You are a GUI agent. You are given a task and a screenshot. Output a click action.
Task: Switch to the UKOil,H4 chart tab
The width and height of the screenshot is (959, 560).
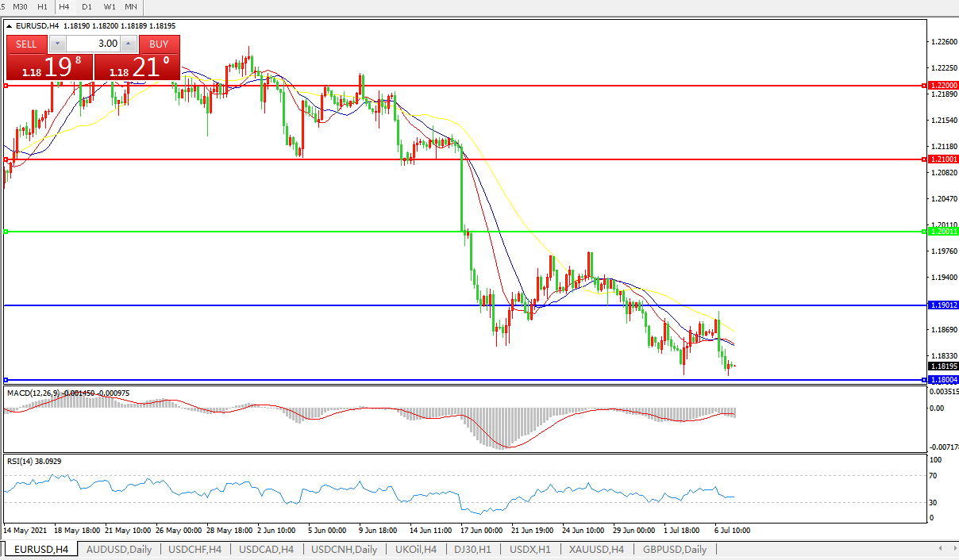click(x=415, y=549)
